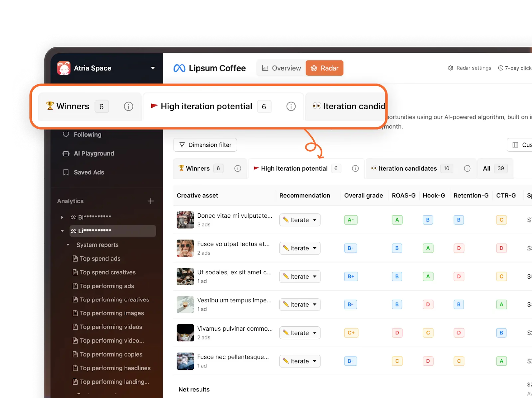
Task: Click the Fusce volutpat lectus thumbnail
Action: click(185, 248)
